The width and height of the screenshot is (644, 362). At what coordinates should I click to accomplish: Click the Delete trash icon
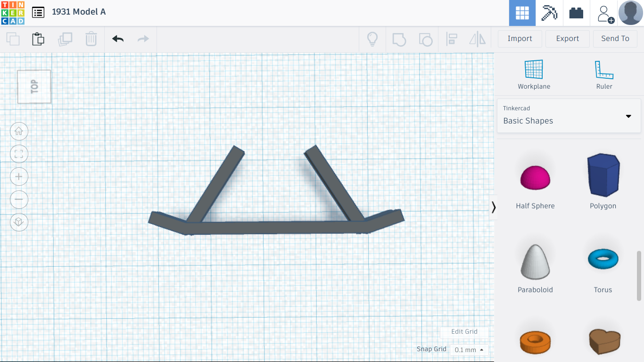pos(91,39)
